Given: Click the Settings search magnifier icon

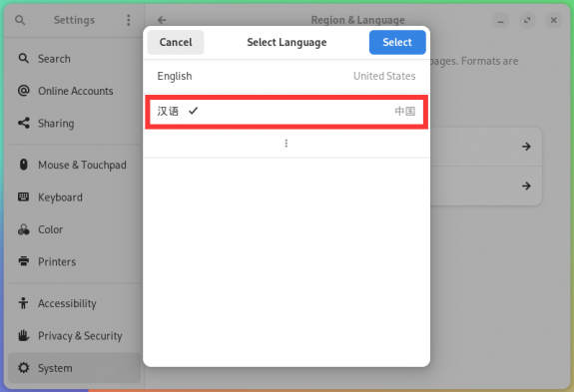Looking at the screenshot, I should 20,20.
